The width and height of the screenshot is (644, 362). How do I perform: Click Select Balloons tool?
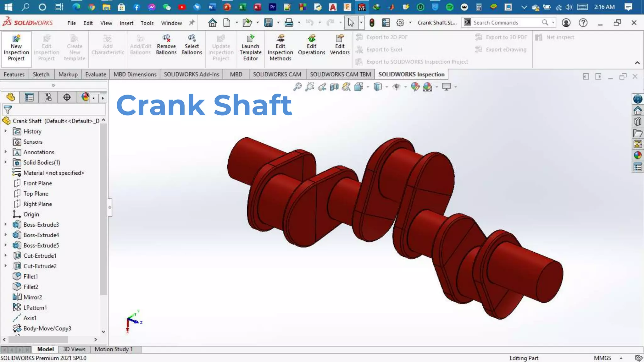coord(192,46)
